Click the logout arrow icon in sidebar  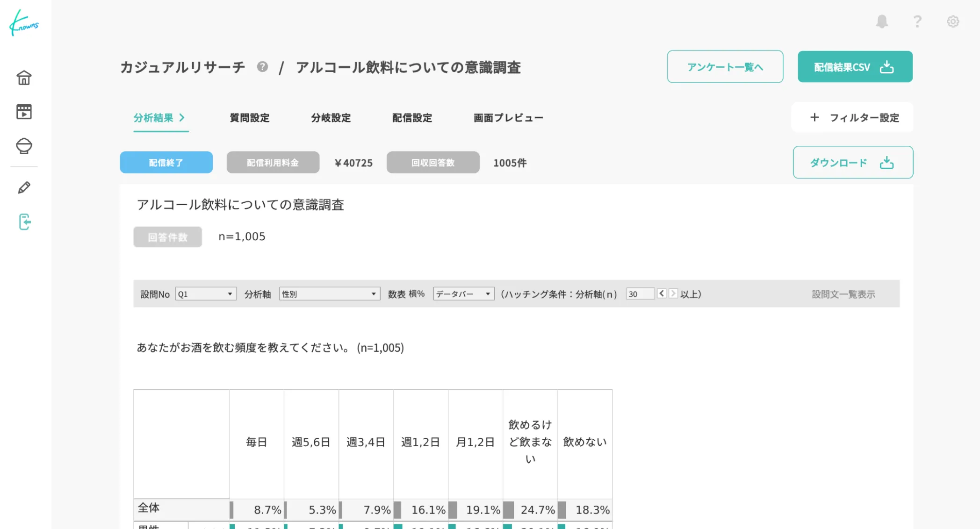(x=25, y=222)
